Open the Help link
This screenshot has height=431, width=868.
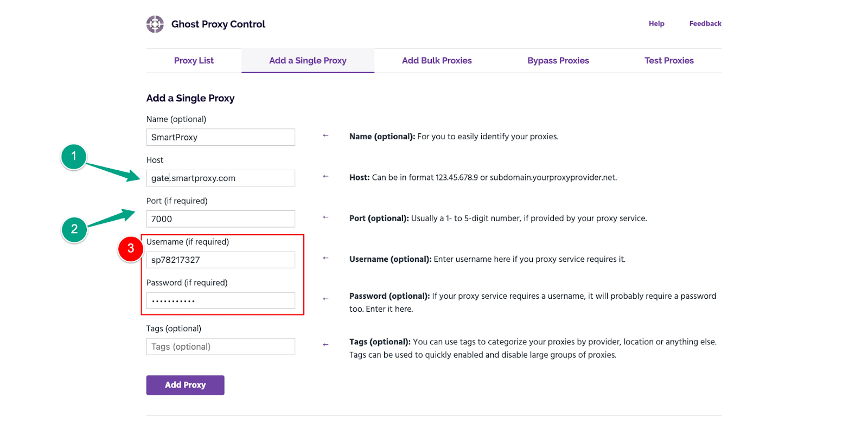656,24
